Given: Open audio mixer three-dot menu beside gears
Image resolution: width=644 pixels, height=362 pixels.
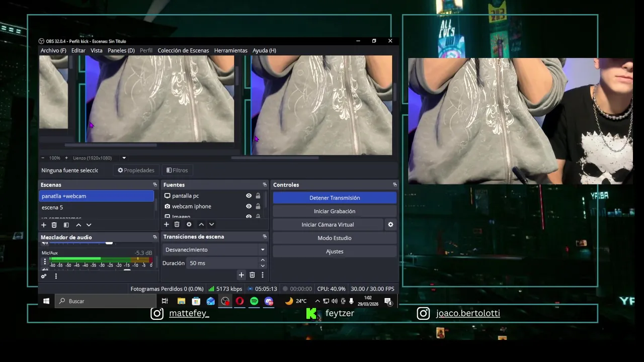Looking at the screenshot, I should coord(56,276).
